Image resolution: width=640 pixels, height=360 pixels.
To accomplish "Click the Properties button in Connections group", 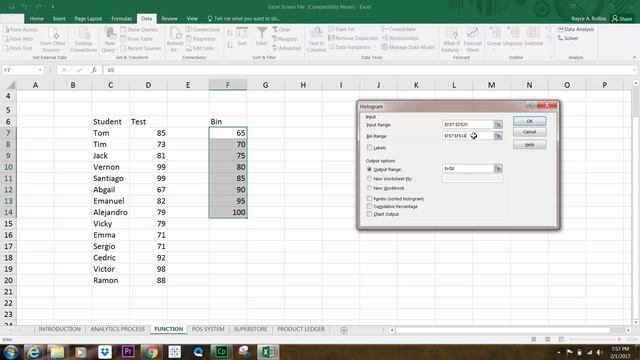I will point(201,39).
